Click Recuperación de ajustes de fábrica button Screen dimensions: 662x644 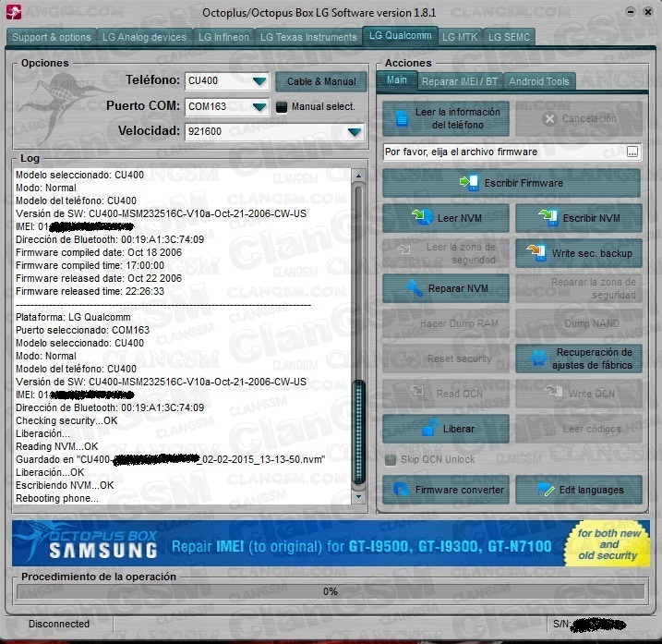(x=578, y=358)
